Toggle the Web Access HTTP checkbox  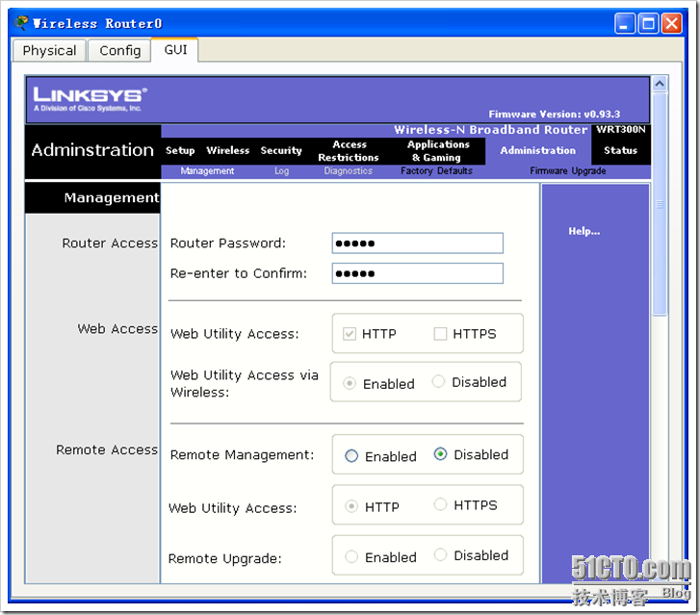(350, 334)
